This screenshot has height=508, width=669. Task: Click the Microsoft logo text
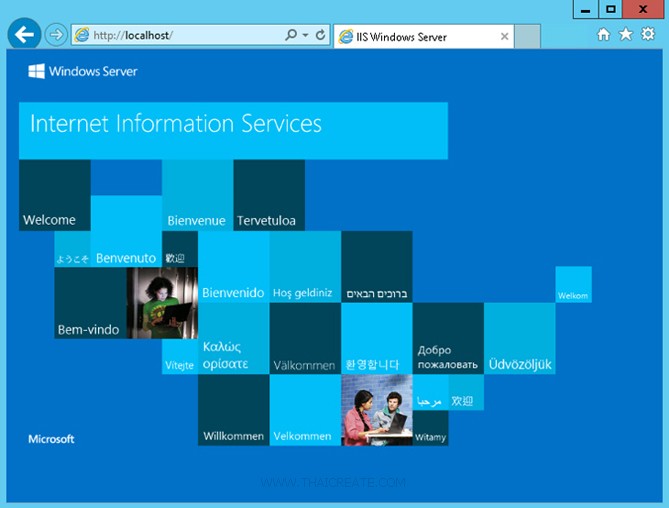(x=51, y=439)
